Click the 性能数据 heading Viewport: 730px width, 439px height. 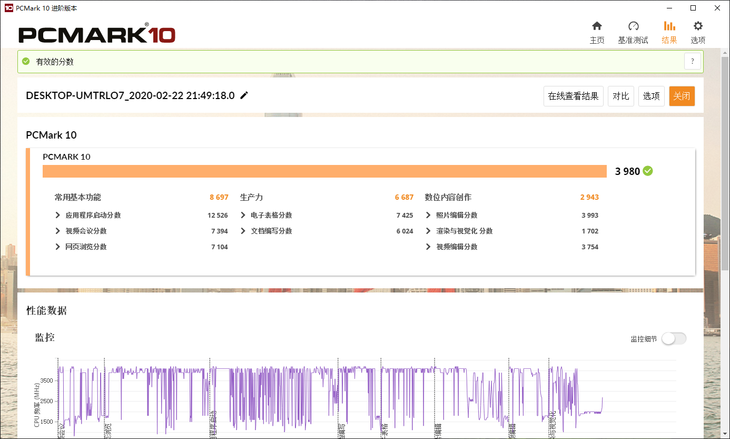pyautogui.click(x=47, y=311)
